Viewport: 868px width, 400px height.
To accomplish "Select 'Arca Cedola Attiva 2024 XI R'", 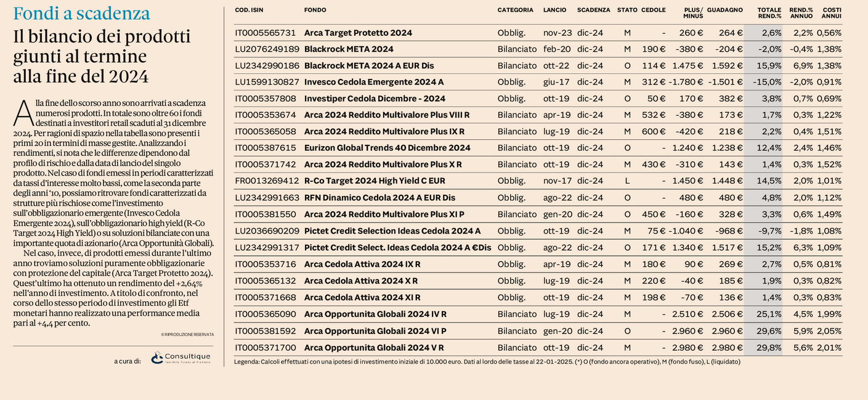I will tap(362, 298).
